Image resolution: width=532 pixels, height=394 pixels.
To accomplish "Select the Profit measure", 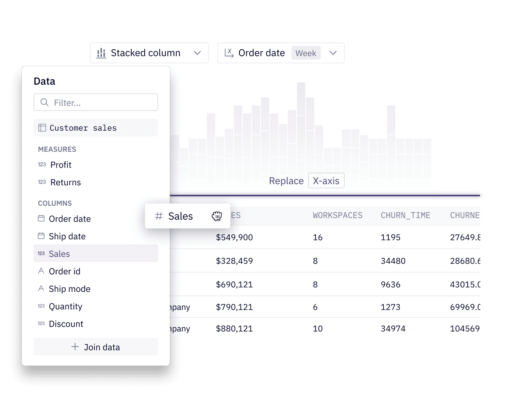I will [x=61, y=165].
